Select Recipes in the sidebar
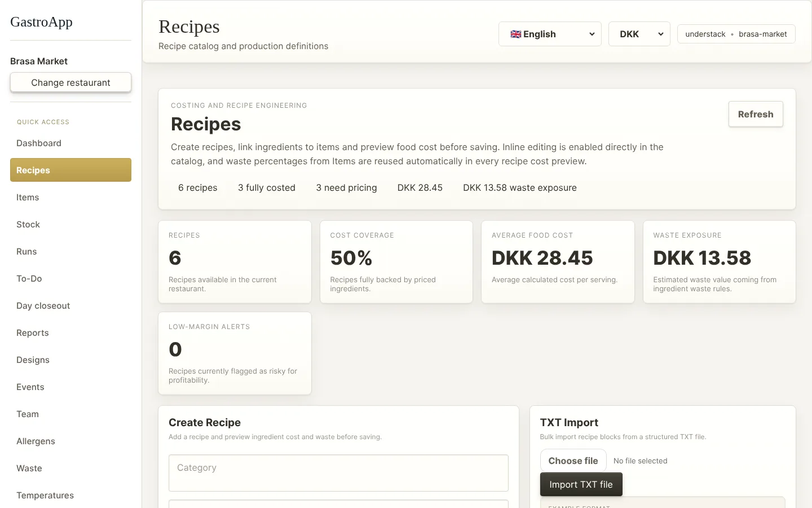Screen dimensions: 812x508 [x=70, y=170]
